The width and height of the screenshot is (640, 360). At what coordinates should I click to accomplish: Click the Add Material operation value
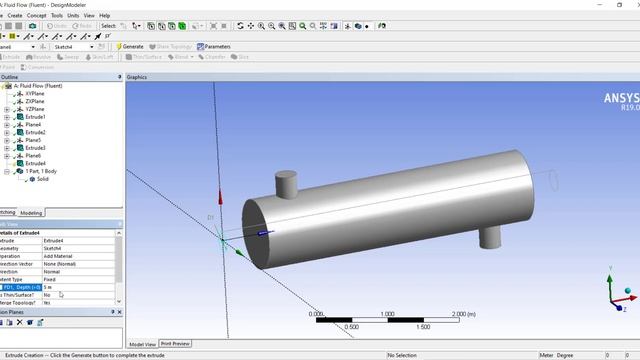point(79,256)
